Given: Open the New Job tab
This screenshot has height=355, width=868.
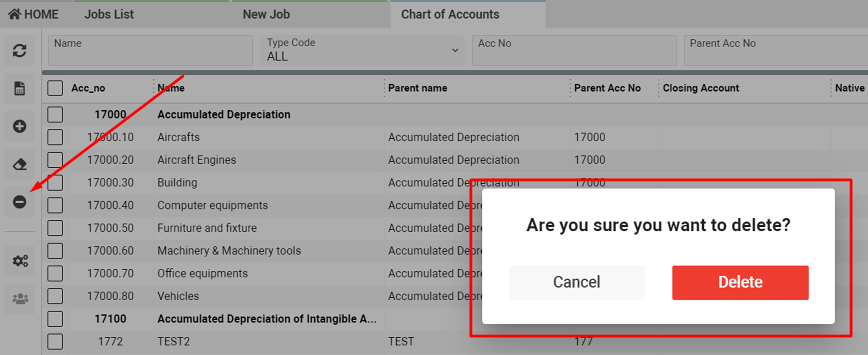Looking at the screenshot, I should click(x=266, y=15).
